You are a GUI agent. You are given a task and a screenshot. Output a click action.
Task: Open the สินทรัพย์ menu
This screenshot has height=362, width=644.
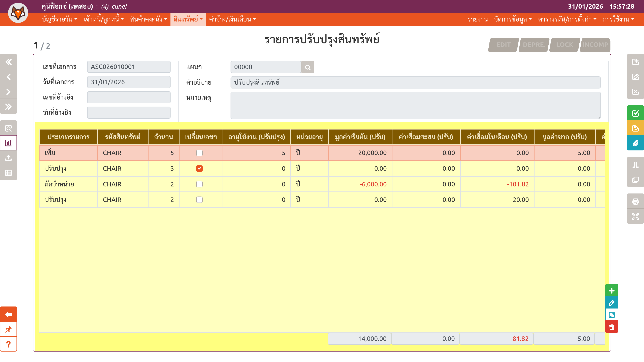point(188,19)
